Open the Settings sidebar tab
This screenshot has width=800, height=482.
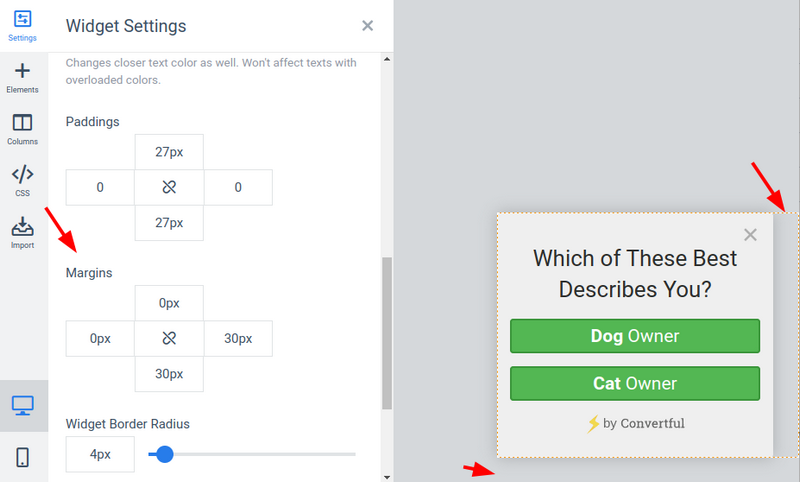[22, 26]
